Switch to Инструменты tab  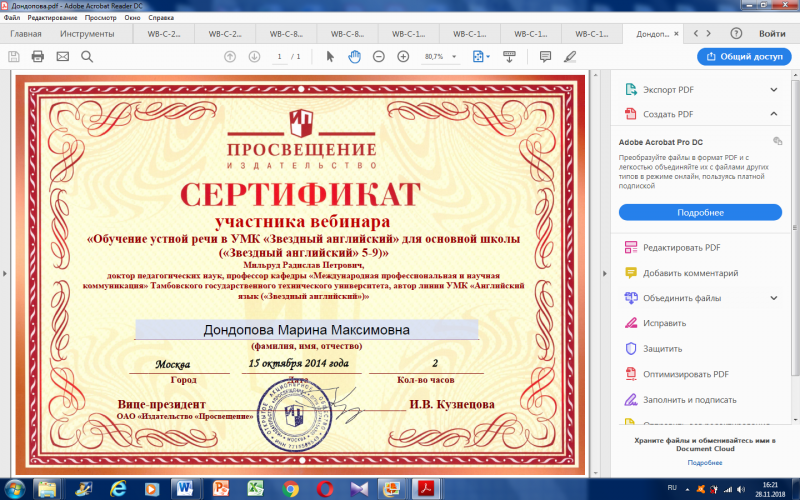tap(87, 34)
